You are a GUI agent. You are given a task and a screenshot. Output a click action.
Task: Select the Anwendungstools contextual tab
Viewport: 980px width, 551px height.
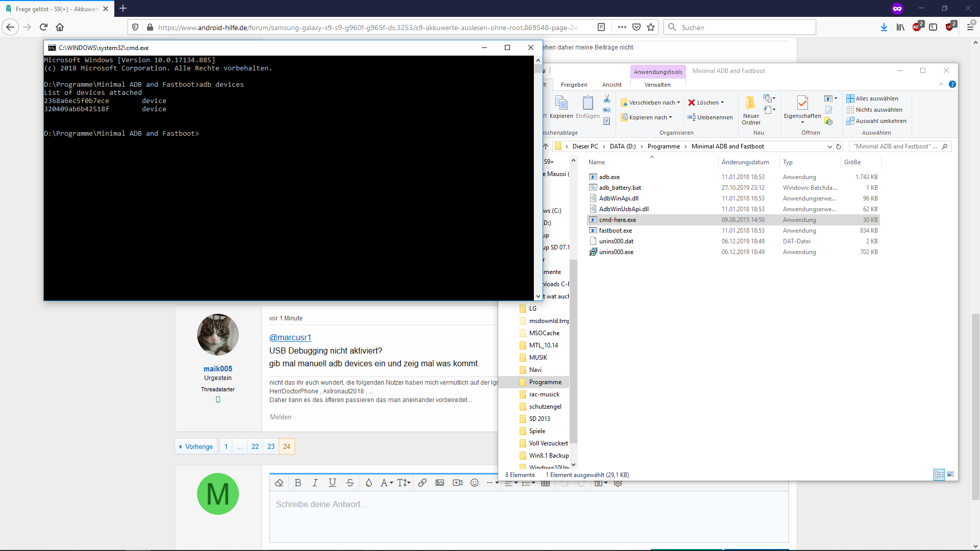tap(658, 72)
